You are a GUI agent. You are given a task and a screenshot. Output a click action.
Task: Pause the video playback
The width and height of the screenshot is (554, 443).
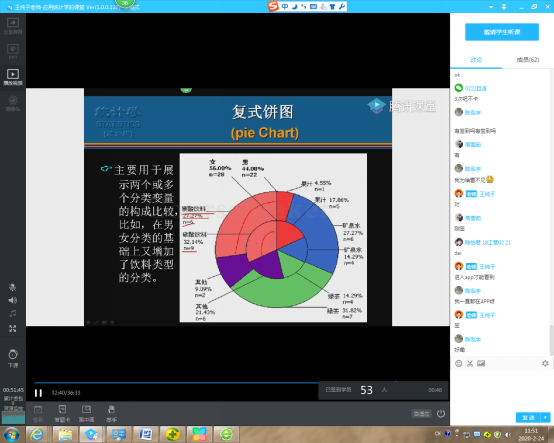(38, 393)
